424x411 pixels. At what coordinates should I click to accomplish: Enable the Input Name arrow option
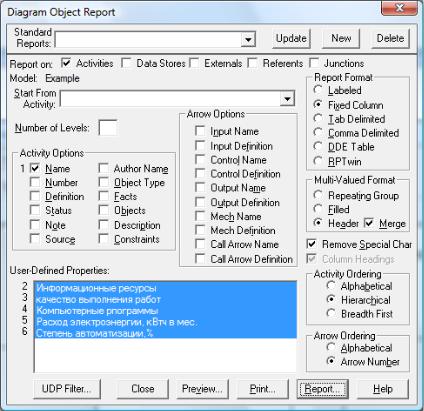click(x=200, y=131)
